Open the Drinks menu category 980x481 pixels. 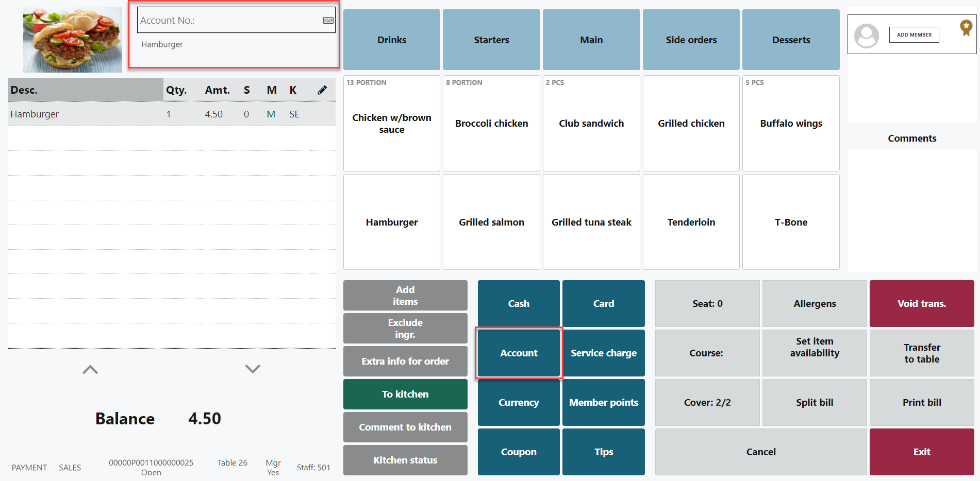tap(391, 40)
